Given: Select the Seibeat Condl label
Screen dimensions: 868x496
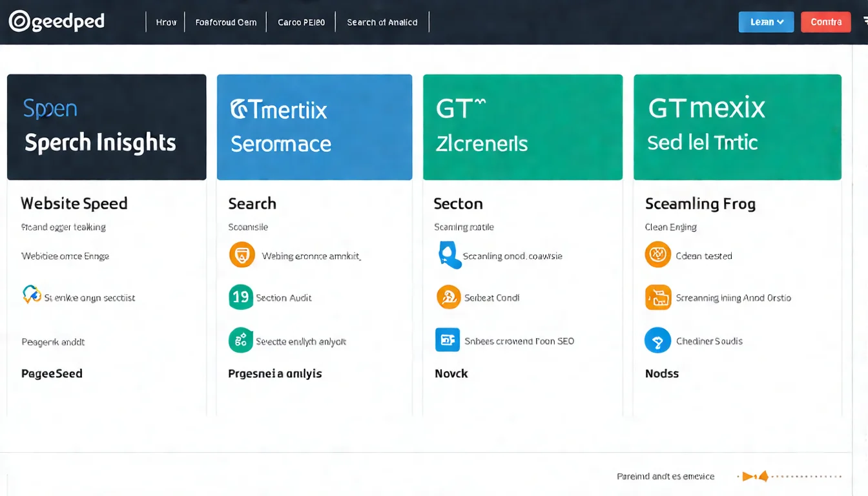Looking at the screenshot, I should (492, 298).
